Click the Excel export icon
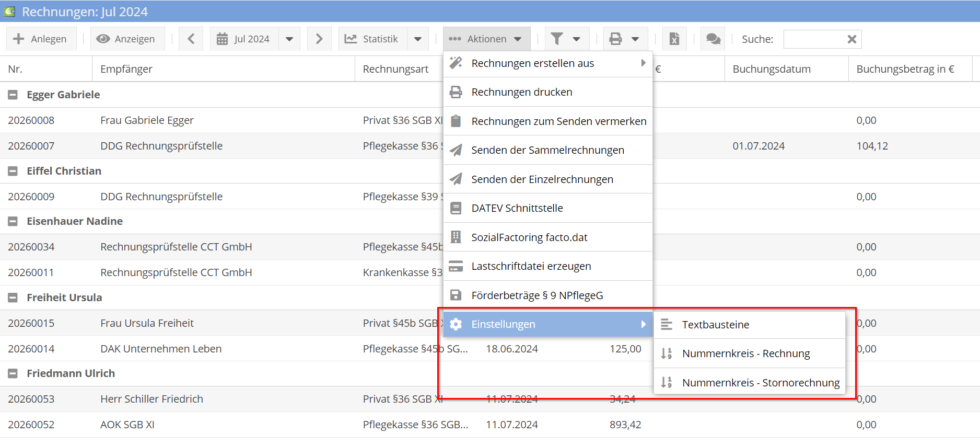 tap(674, 39)
